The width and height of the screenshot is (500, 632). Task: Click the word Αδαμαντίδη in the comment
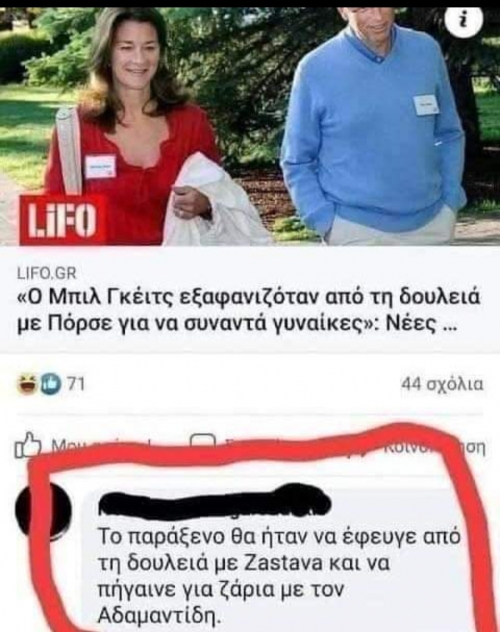point(160,615)
